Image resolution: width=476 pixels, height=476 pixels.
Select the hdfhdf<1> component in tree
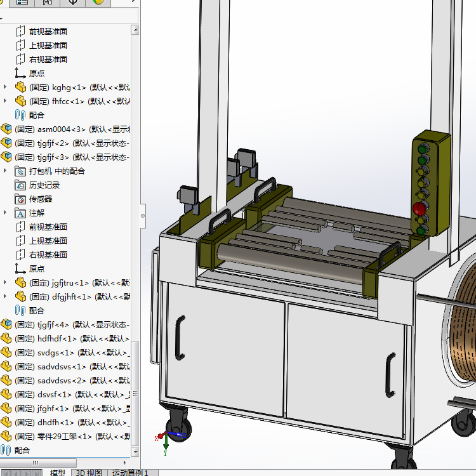pos(65,338)
